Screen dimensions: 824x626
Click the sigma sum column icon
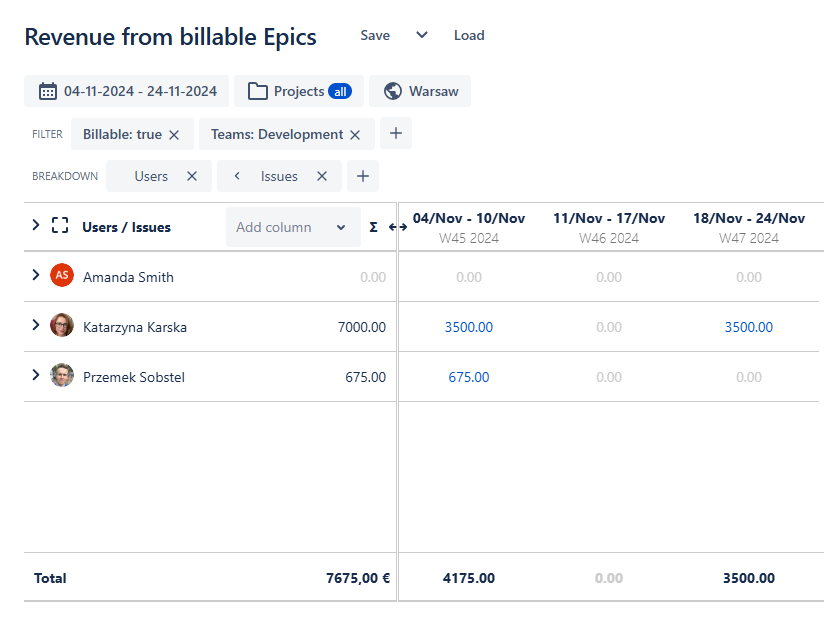pos(373,227)
